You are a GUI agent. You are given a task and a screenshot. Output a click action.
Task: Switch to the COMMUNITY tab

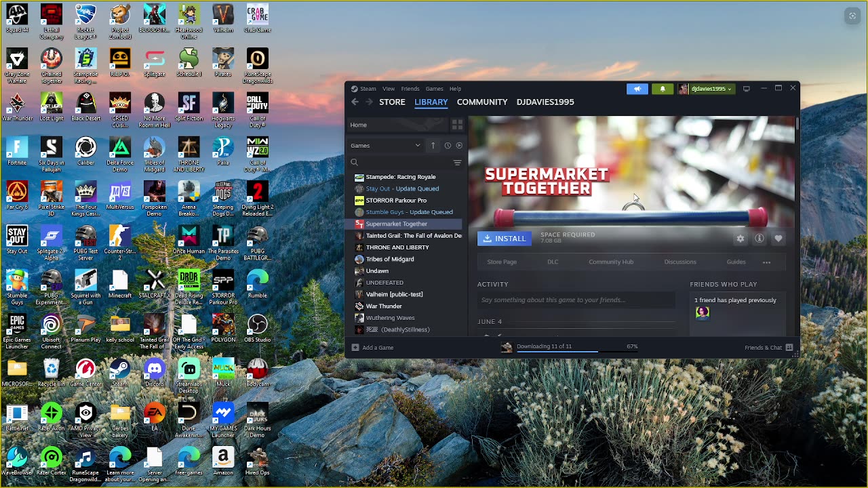point(482,102)
